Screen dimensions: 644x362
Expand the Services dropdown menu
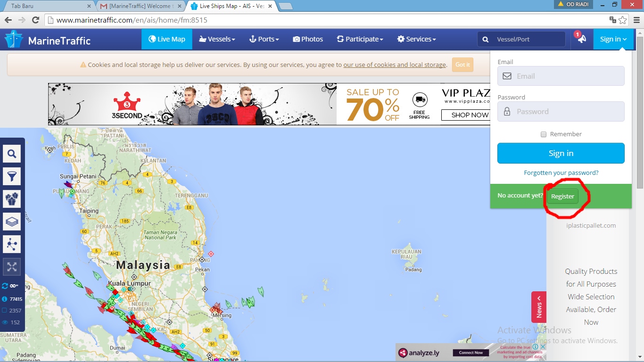pyautogui.click(x=416, y=39)
